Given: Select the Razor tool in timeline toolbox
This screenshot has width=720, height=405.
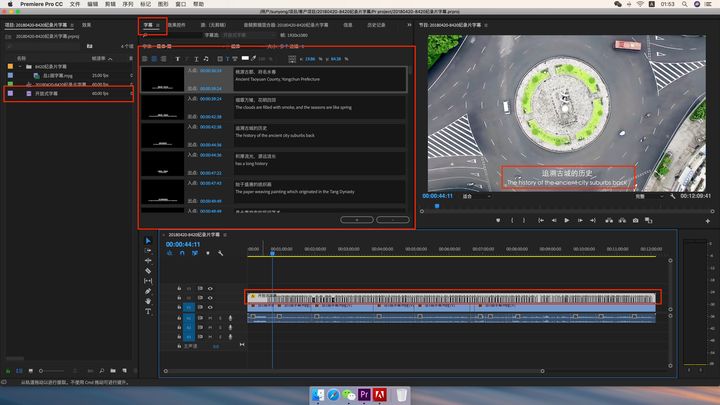Looking at the screenshot, I should pos(148,271).
